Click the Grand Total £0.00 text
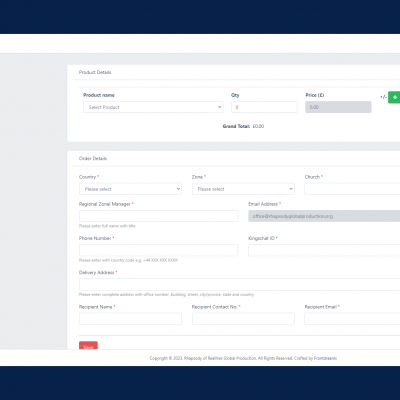 (243, 126)
